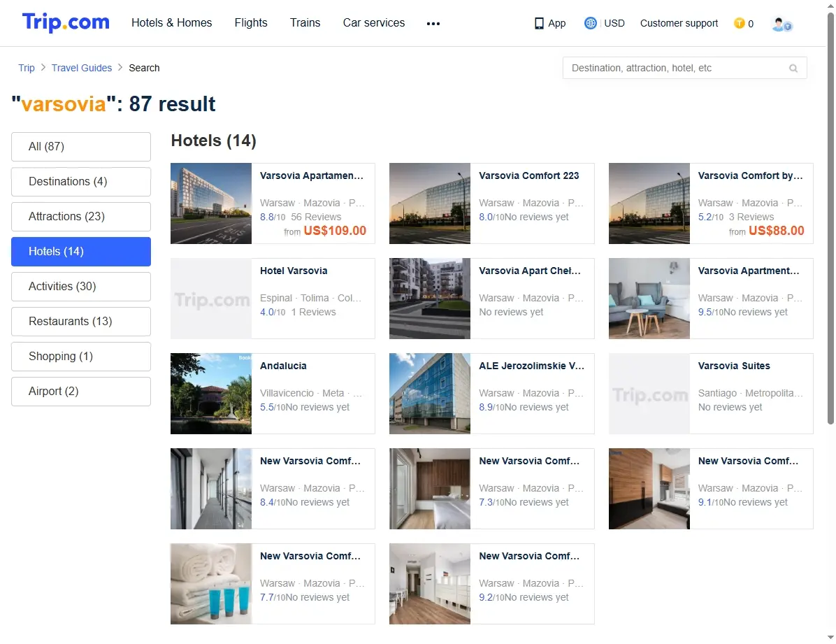
Task: Click the US$88.00 price
Action: tap(777, 231)
